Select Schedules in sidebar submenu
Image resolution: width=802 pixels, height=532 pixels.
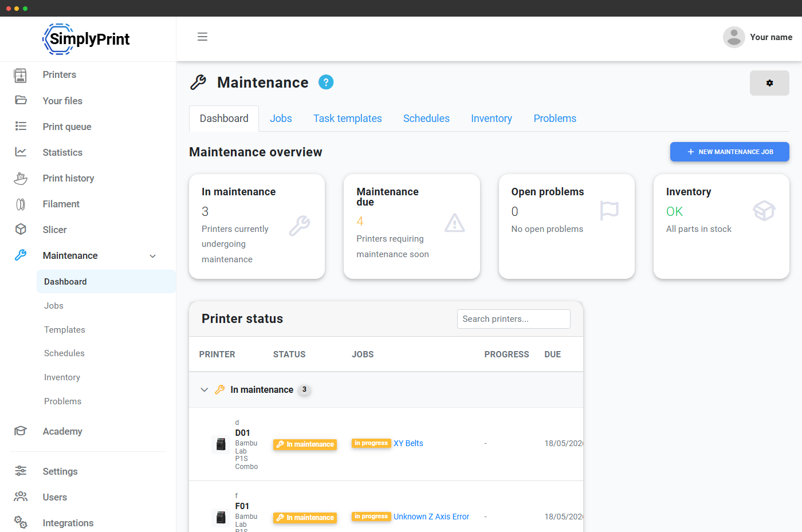64,353
